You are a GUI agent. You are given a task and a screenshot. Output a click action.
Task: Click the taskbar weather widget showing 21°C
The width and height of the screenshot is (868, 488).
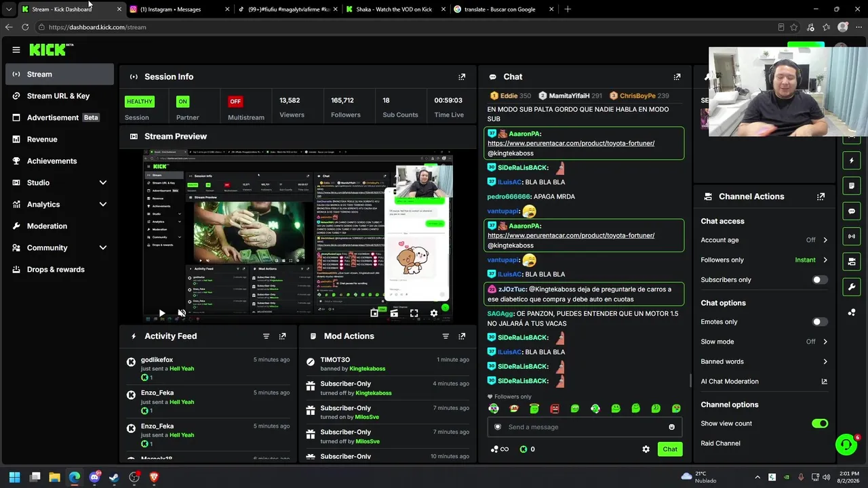(x=701, y=477)
